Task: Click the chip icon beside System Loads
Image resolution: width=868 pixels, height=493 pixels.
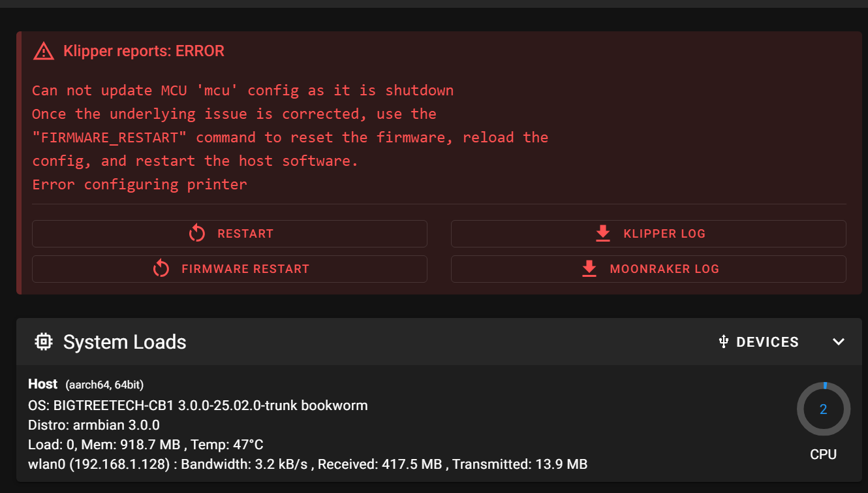Action: coord(44,342)
